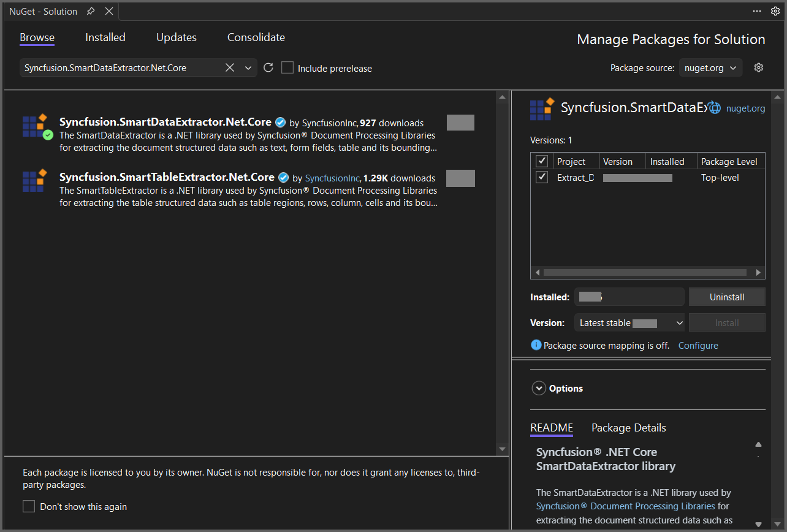This screenshot has width=787, height=532.
Task: Click the Uninstall button
Action: point(727,297)
